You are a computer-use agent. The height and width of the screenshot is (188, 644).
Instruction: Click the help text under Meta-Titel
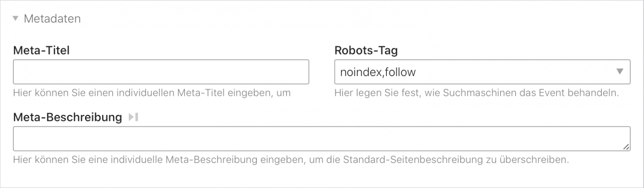[x=152, y=92]
